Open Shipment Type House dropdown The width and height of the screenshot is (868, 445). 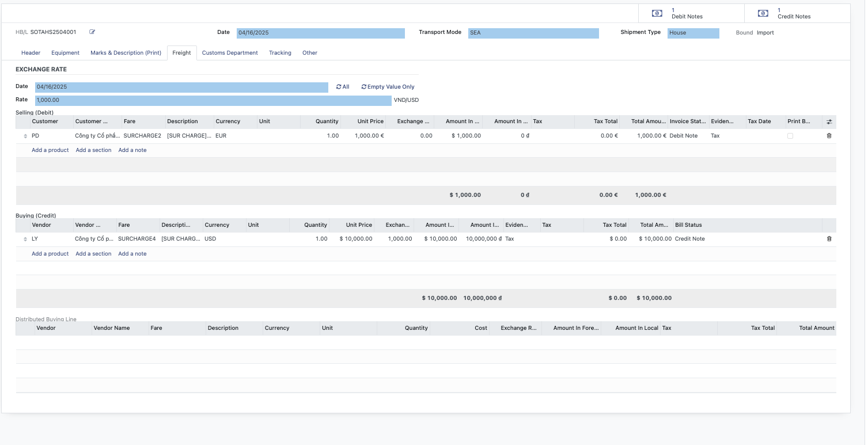click(693, 33)
